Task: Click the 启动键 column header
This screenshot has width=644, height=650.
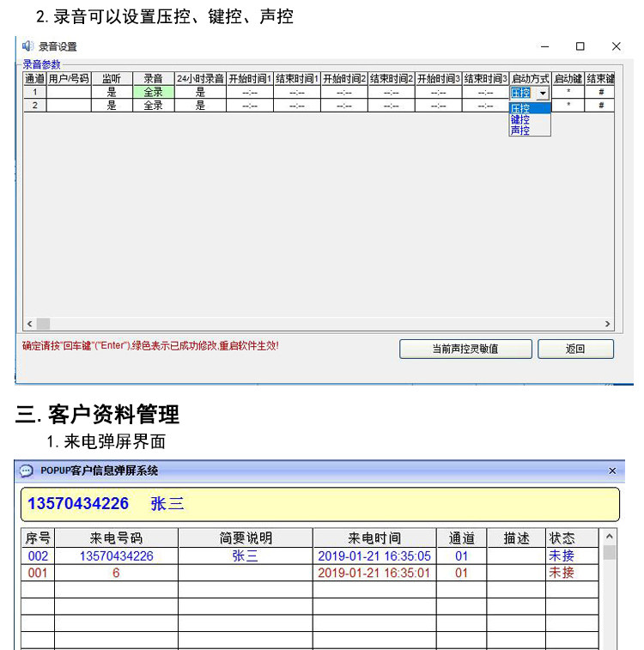Action: click(568, 78)
